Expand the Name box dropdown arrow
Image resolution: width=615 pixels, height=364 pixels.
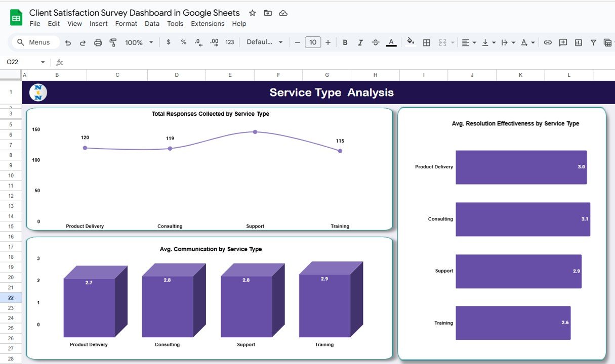tap(43, 62)
